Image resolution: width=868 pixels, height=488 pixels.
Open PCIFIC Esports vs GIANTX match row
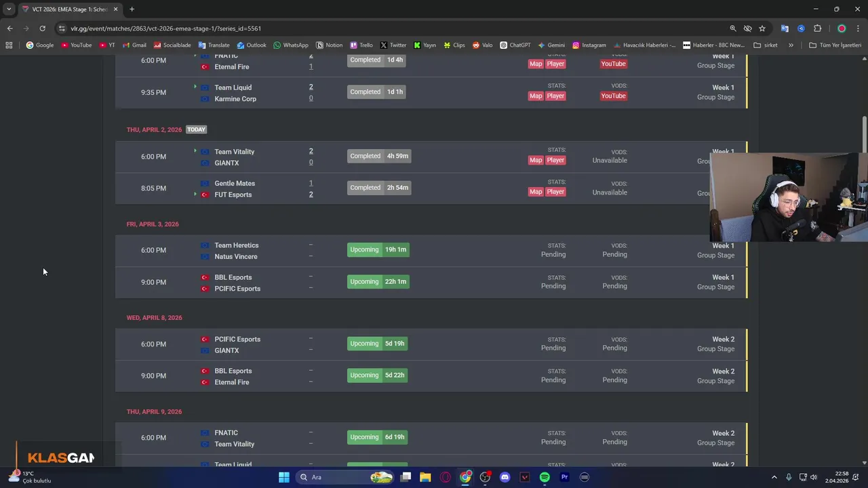tap(431, 344)
